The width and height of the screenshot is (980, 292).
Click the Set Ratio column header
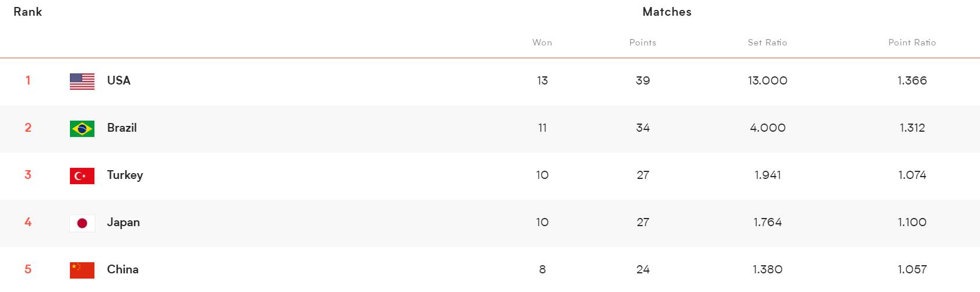point(767,43)
